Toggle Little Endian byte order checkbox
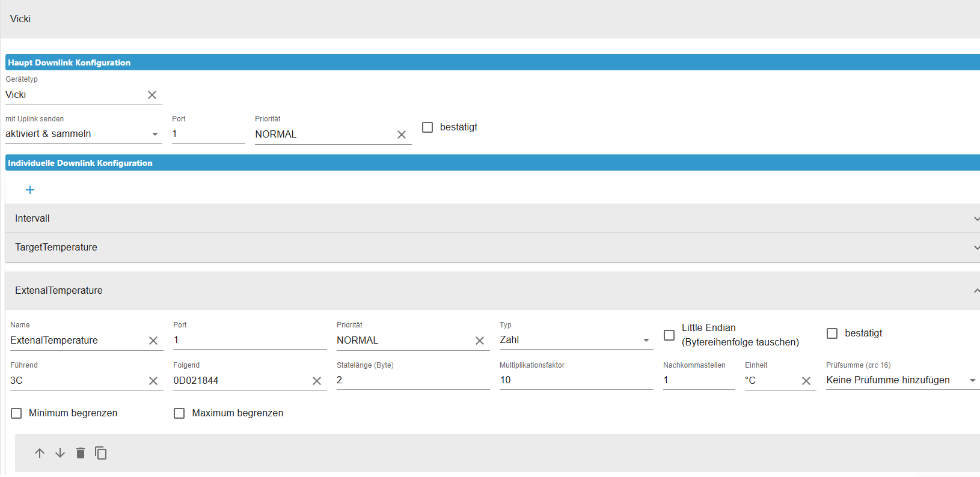 669,335
